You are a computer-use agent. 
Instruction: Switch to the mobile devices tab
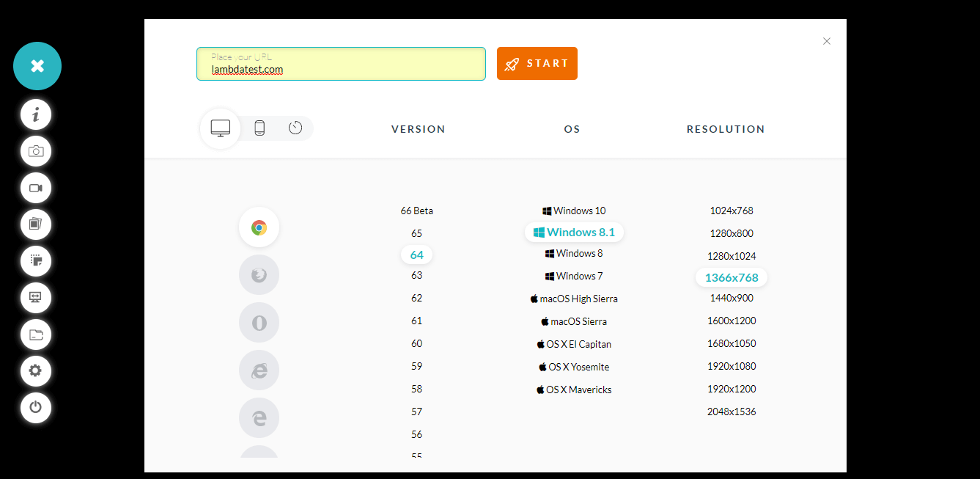coord(258,128)
